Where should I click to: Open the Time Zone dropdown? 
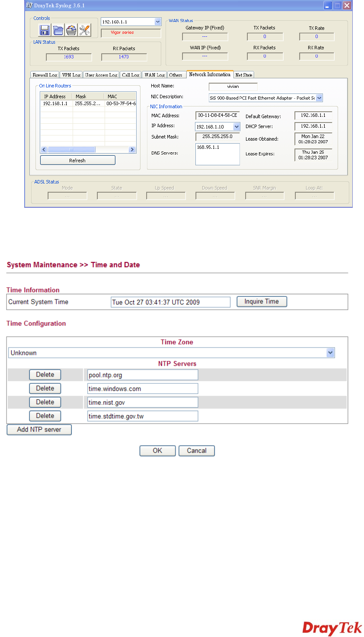tap(330, 353)
